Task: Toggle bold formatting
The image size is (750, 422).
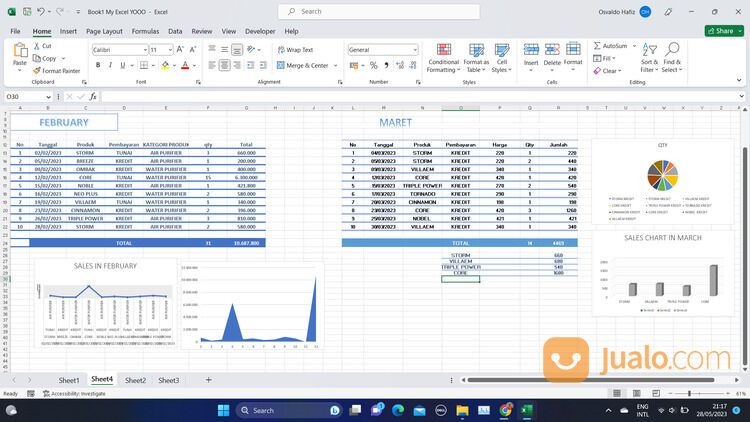Action: point(97,65)
